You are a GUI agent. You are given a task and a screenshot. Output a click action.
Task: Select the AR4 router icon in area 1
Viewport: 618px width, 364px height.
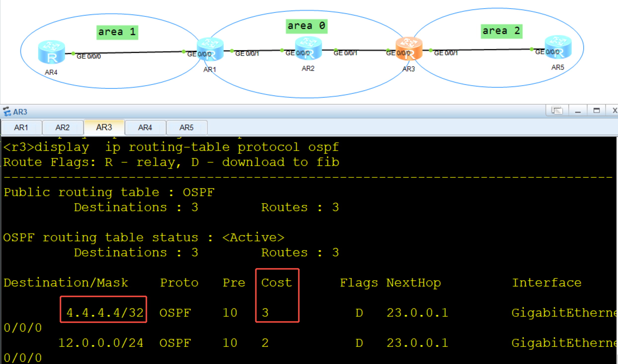point(51,52)
